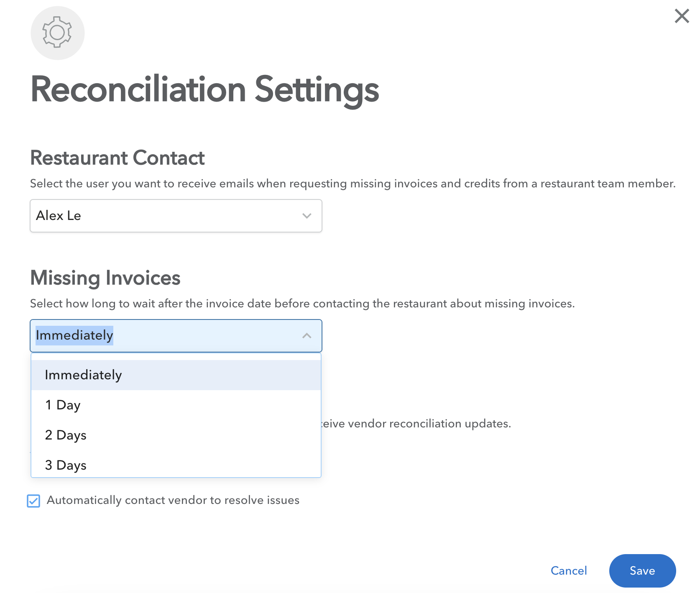Close the Reconciliation Settings dialog
Screen dimensions: 700x593
click(x=682, y=16)
